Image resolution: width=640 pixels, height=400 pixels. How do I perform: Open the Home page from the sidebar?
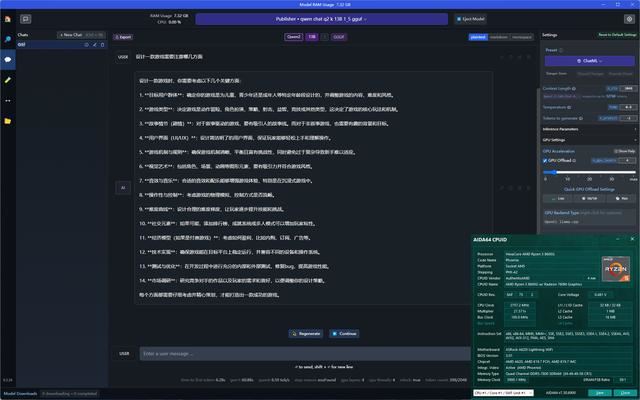coord(7,19)
